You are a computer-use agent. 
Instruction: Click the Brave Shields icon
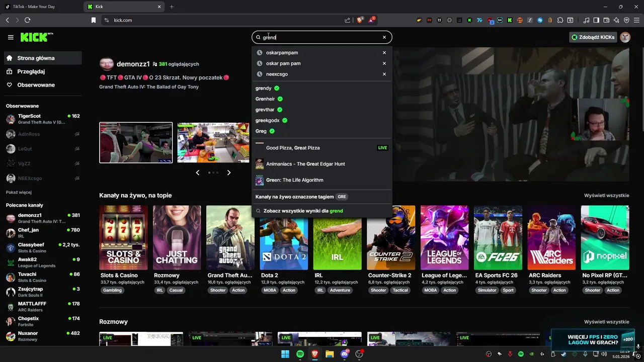[360, 20]
